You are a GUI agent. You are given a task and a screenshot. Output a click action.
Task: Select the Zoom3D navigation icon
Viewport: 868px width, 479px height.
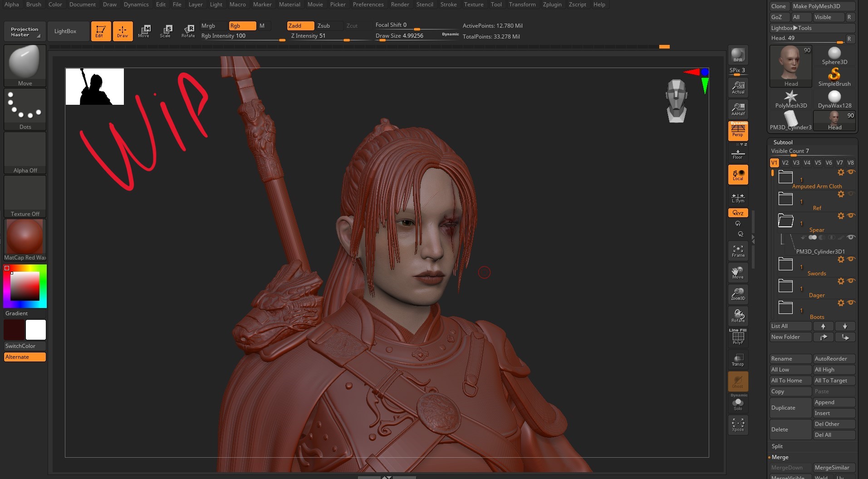click(x=738, y=294)
